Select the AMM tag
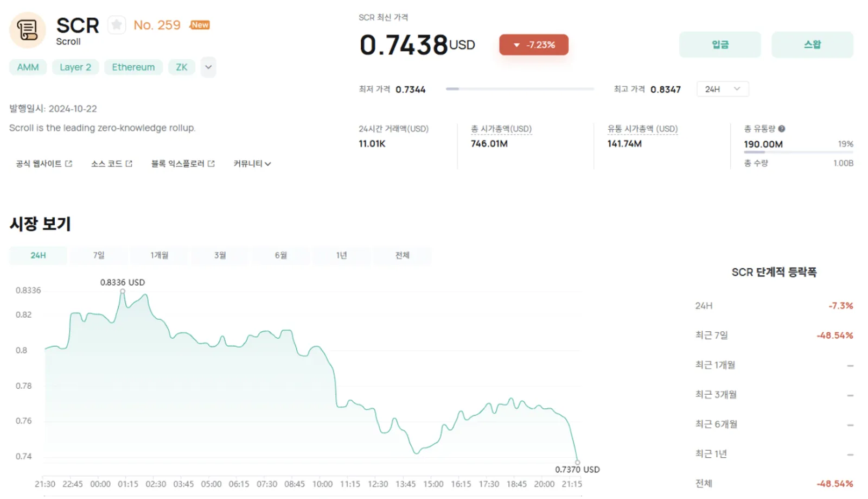Viewport: 868px width, 499px height. coord(28,67)
